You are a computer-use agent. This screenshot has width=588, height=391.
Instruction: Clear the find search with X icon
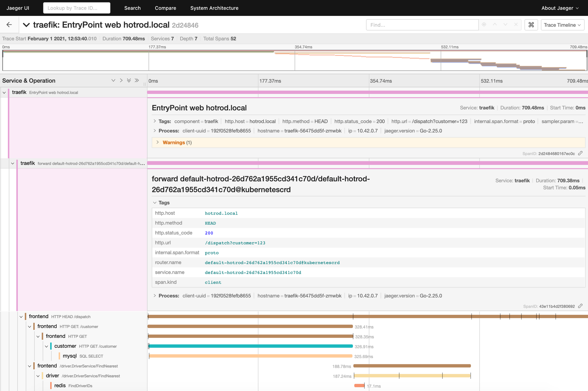tap(516, 25)
